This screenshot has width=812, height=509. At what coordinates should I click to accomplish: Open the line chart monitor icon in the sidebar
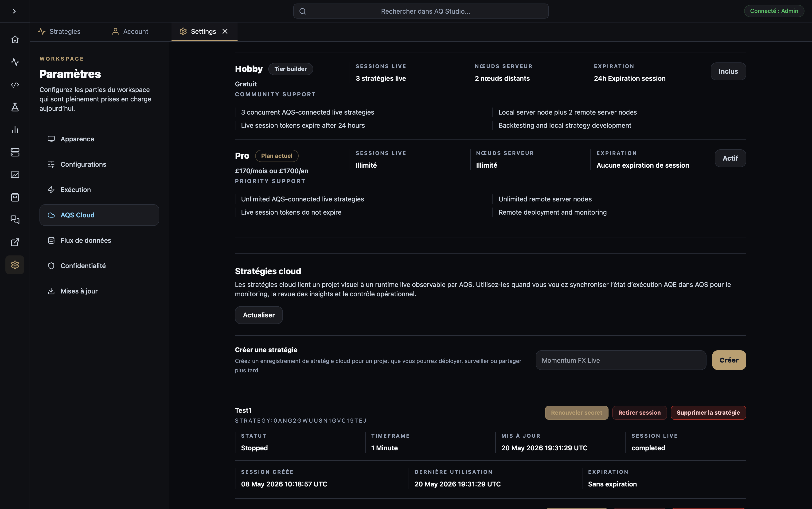15,175
